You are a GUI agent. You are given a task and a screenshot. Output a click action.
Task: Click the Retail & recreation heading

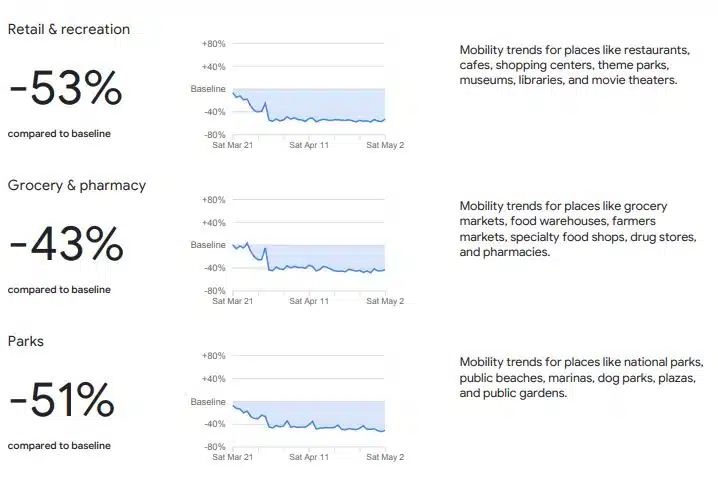pyautogui.click(x=69, y=29)
